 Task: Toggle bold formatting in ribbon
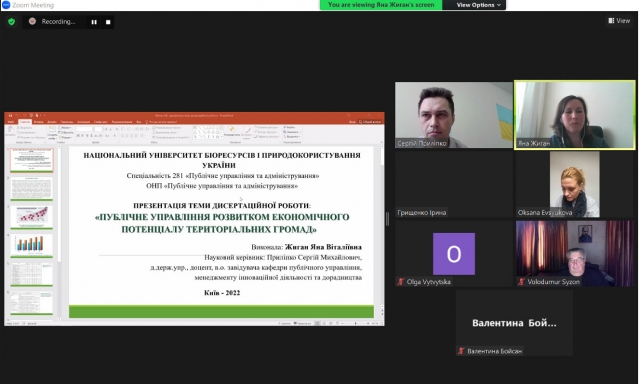78,135
